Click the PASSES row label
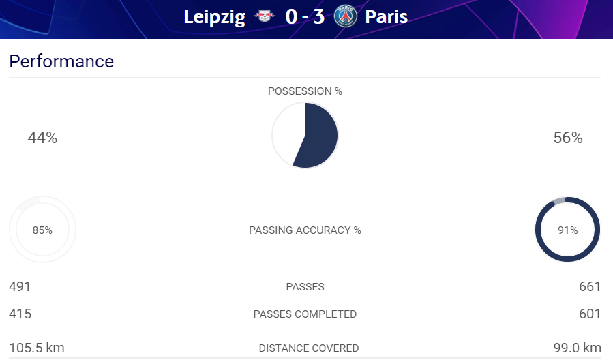This screenshot has width=613, height=364. tap(305, 286)
